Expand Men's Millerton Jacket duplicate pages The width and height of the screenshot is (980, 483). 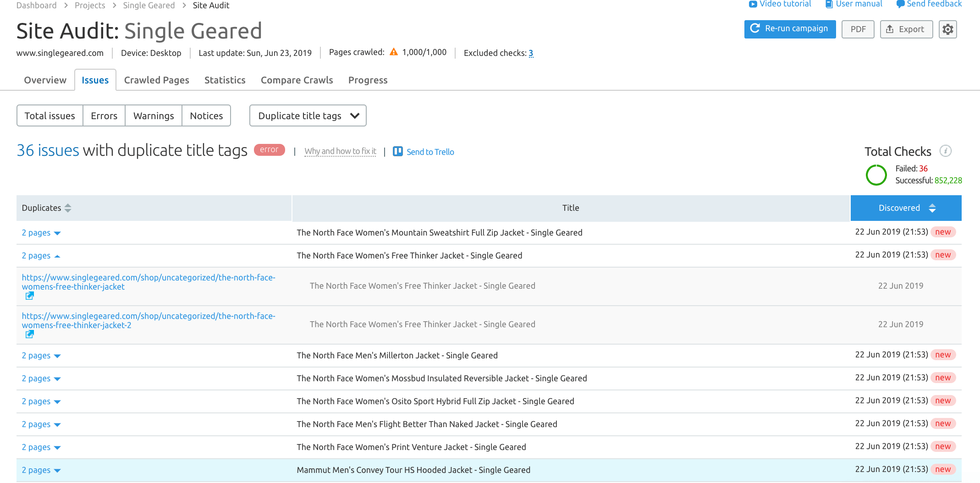tap(41, 356)
